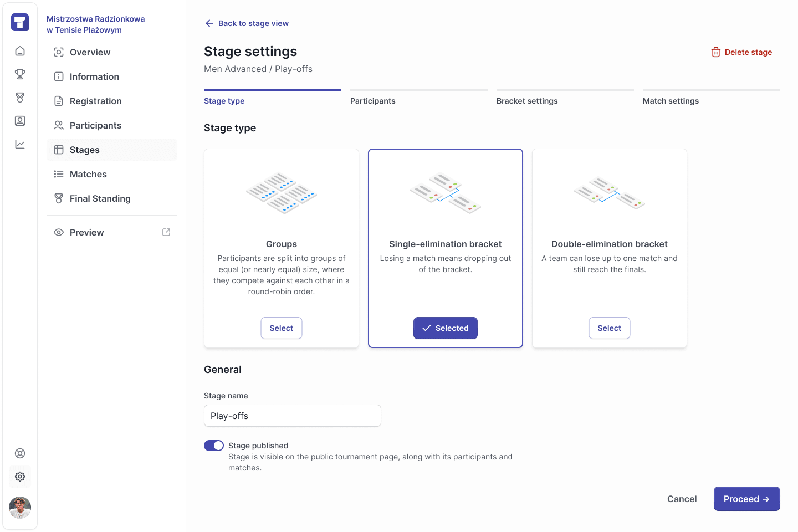Toggle the Stage published switch
Image resolution: width=798 pixels, height=532 pixels.
pyautogui.click(x=214, y=446)
